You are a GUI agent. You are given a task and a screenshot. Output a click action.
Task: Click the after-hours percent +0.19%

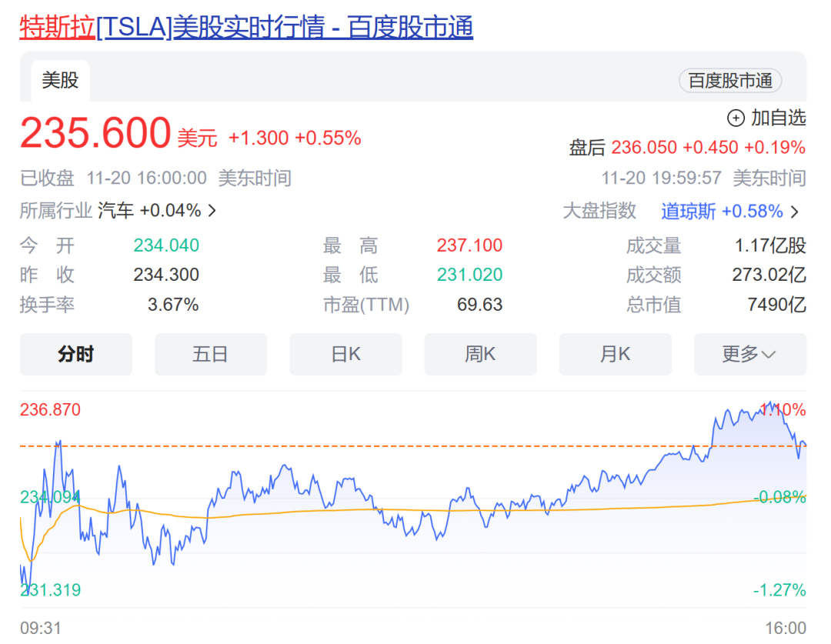[775, 148]
